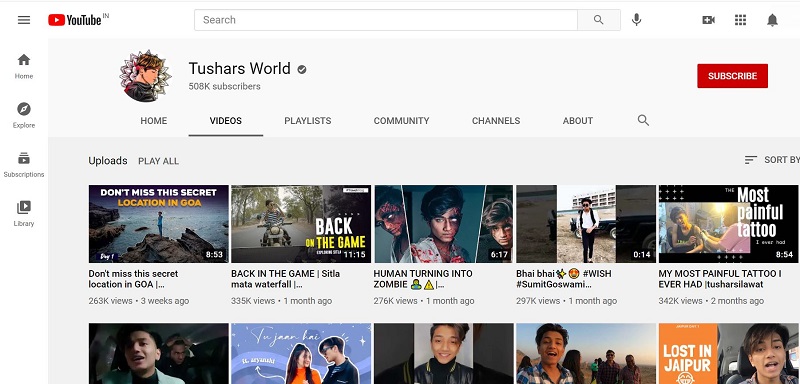Open the Sort By dropdown
This screenshot has height=384, width=800.
coord(772,160)
